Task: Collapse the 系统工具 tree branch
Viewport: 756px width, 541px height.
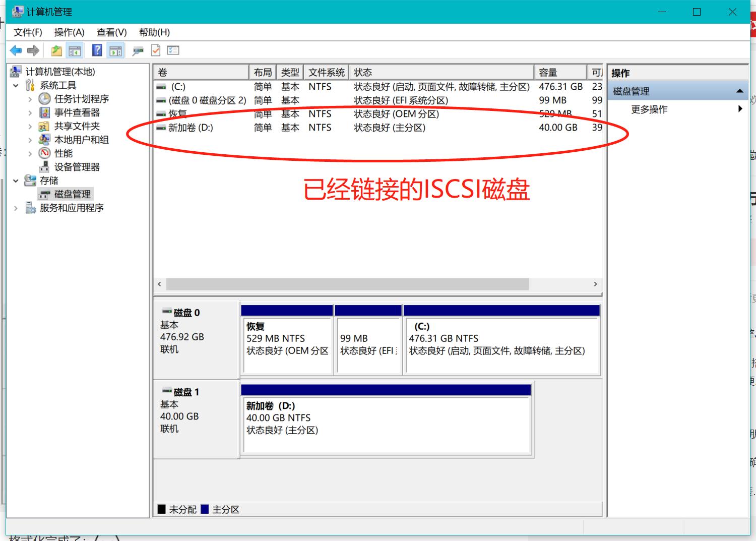Action: tap(16, 85)
